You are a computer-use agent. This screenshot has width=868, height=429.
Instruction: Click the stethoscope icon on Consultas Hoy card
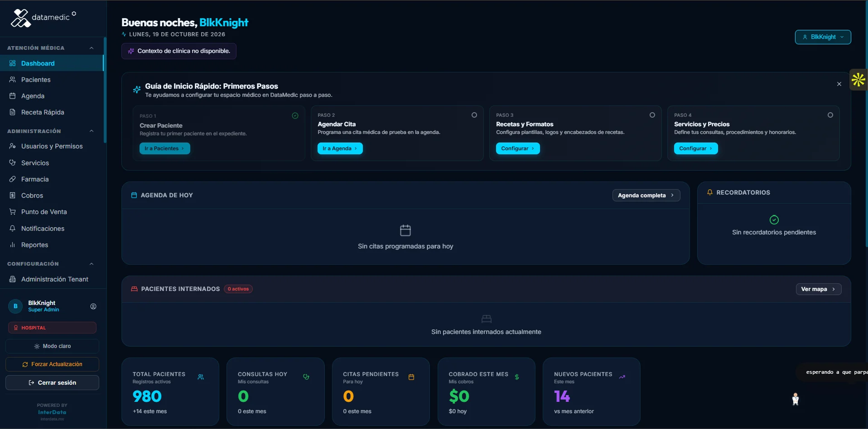point(306,377)
